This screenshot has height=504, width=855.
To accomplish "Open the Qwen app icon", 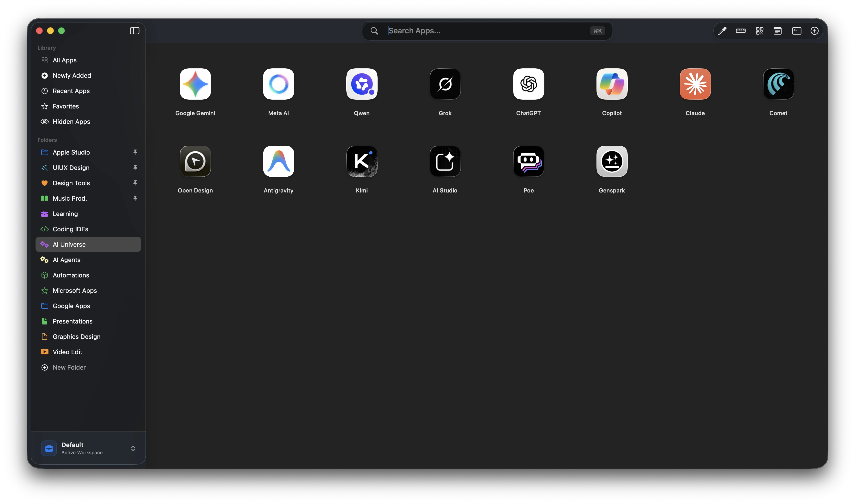I will tap(362, 84).
